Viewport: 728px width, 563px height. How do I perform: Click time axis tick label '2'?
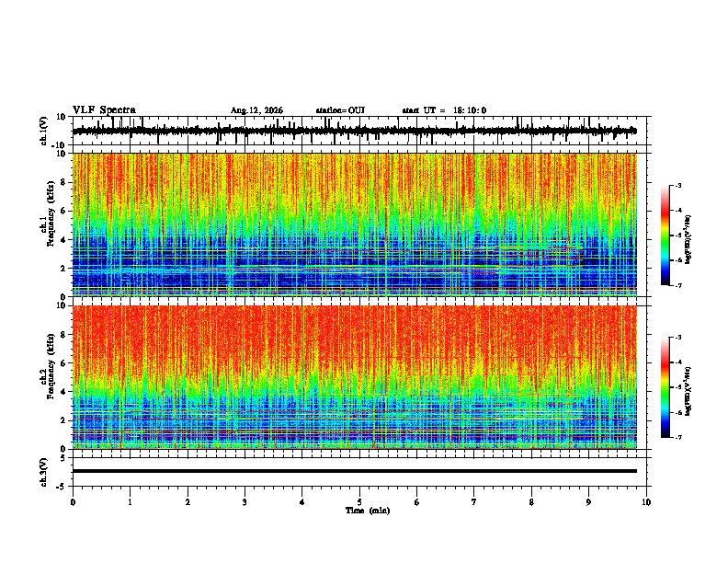pyautogui.click(x=188, y=502)
